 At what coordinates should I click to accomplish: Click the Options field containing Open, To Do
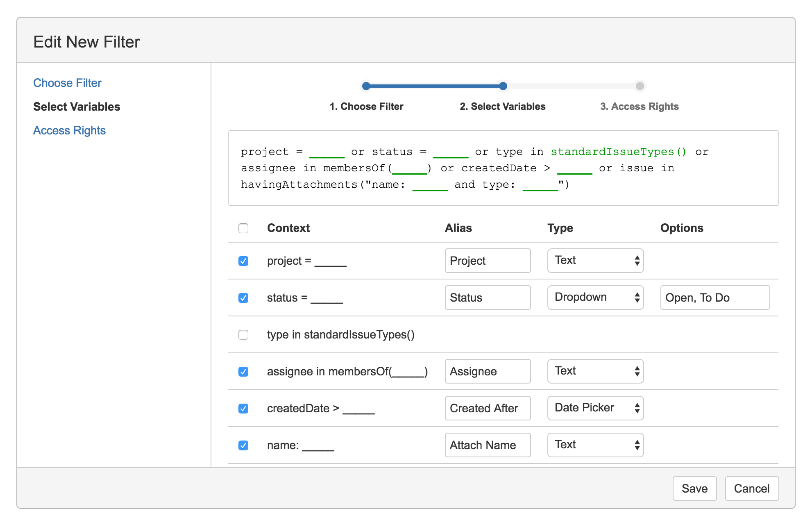click(x=714, y=298)
